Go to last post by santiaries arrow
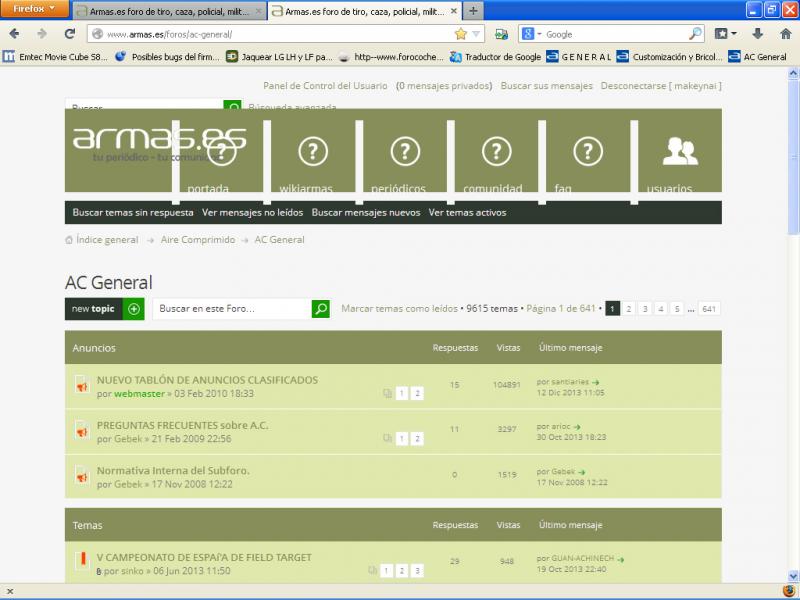800x600 pixels. pyautogui.click(x=596, y=382)
